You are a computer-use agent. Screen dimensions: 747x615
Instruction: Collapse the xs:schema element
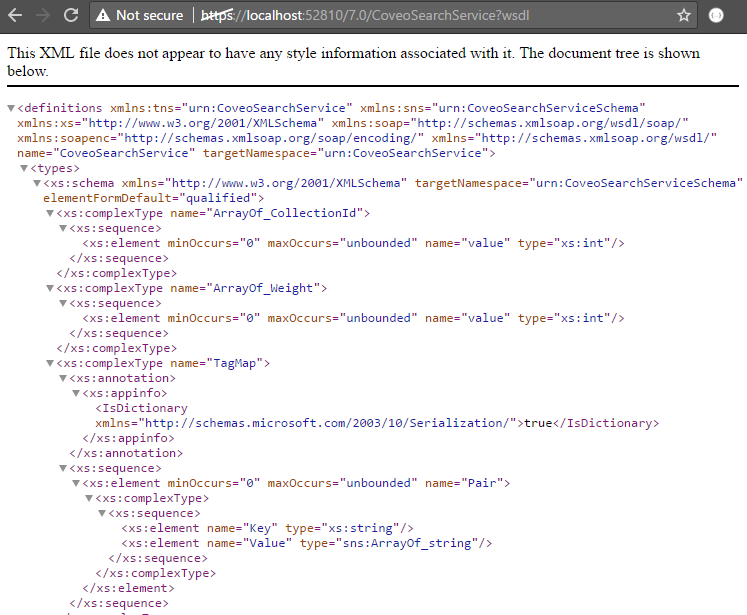pos(37,183)
